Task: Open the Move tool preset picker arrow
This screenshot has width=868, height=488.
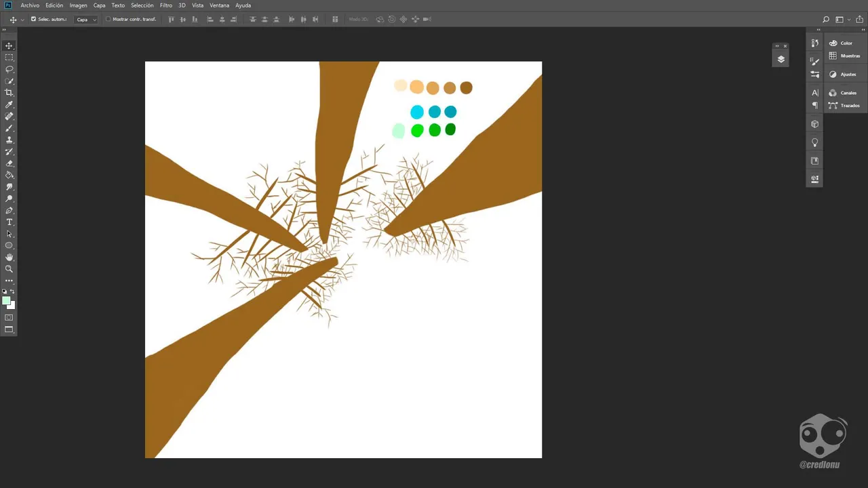Action: point(22,20)
